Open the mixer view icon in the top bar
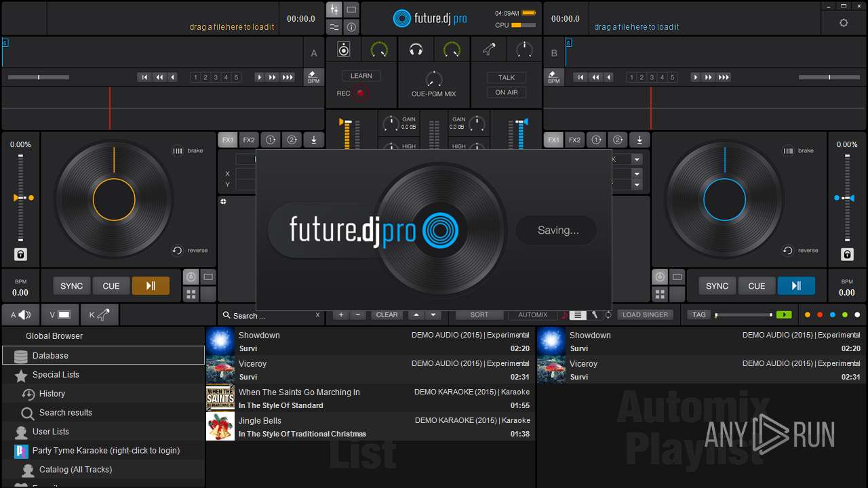The image size is (868, 488). [x=334, y=9]
